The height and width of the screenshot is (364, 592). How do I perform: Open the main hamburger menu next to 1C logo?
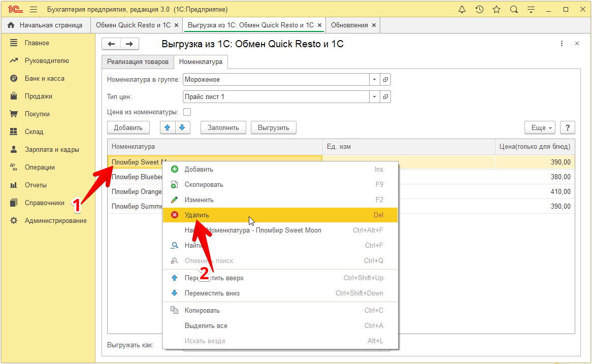[34, 10]
